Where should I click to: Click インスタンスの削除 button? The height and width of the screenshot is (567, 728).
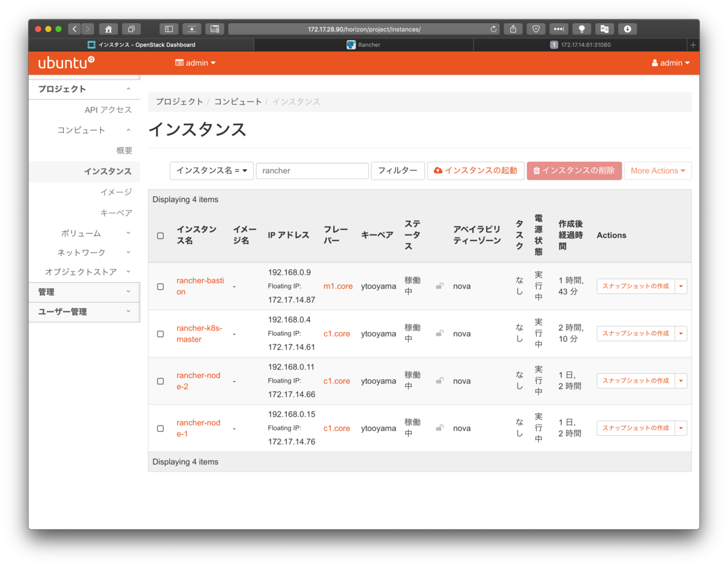click(x=574, y=171)
